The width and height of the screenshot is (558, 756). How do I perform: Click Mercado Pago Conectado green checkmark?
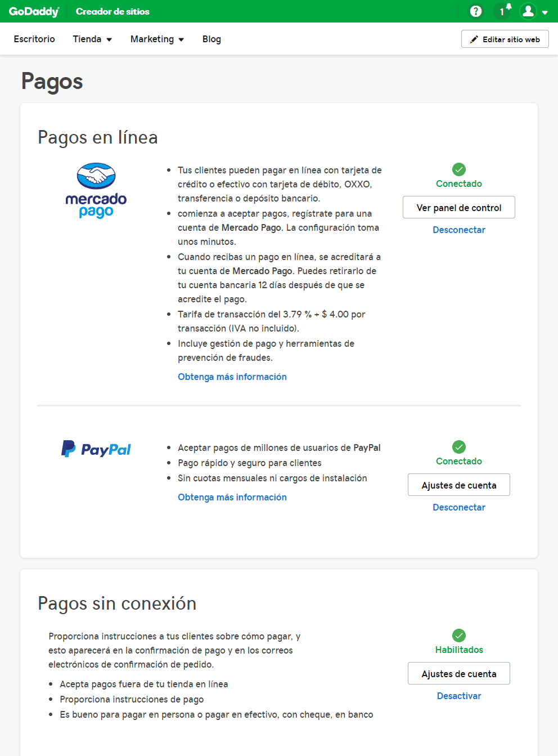tap(459, 169)
